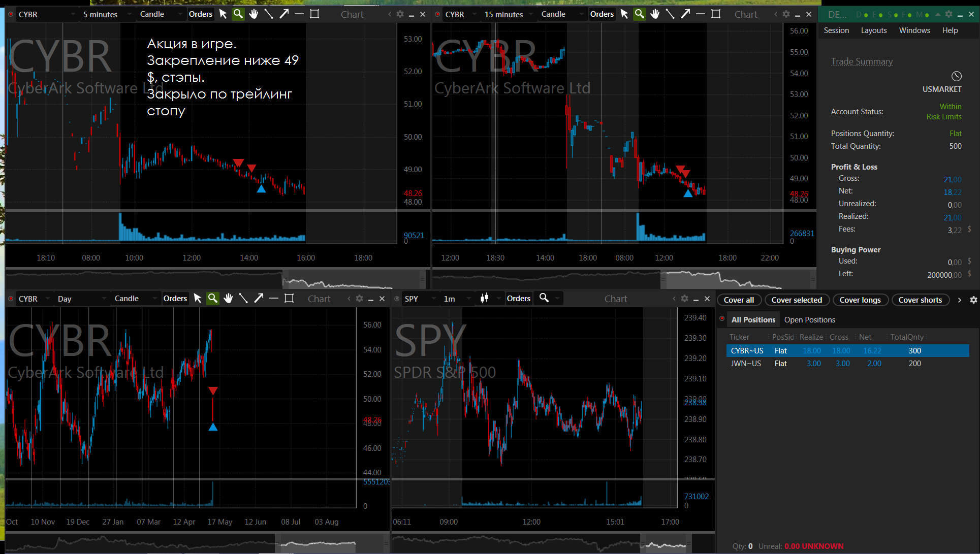Open candlestick style dropdown in the SPY chart
This screenshot has width=980, height=554.
pos(491,299)
